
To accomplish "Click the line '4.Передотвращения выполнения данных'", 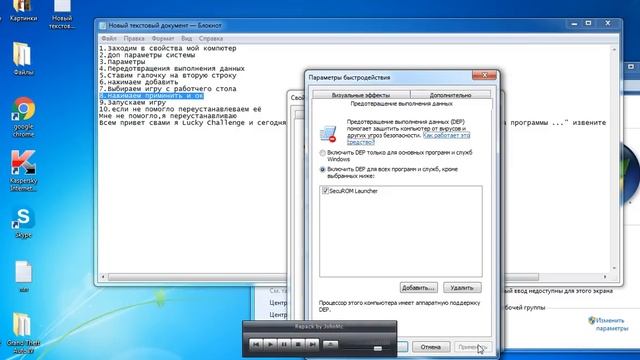I will [172, 69].
